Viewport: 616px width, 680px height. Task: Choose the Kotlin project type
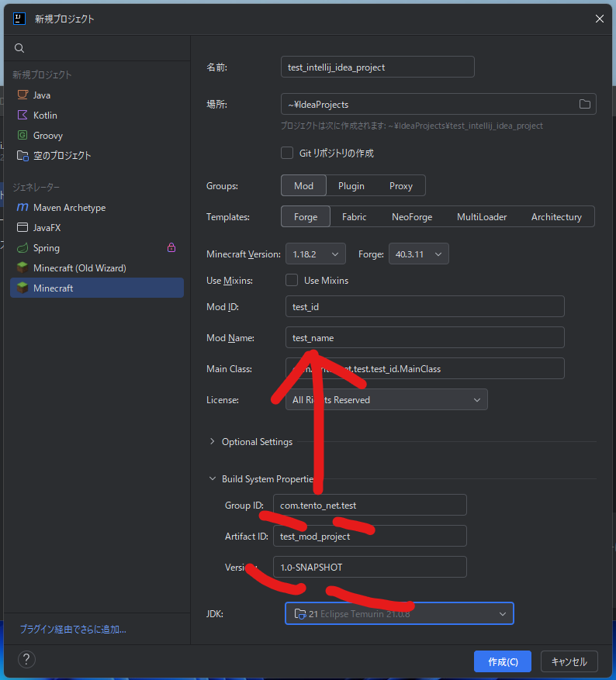pos(44,115)
